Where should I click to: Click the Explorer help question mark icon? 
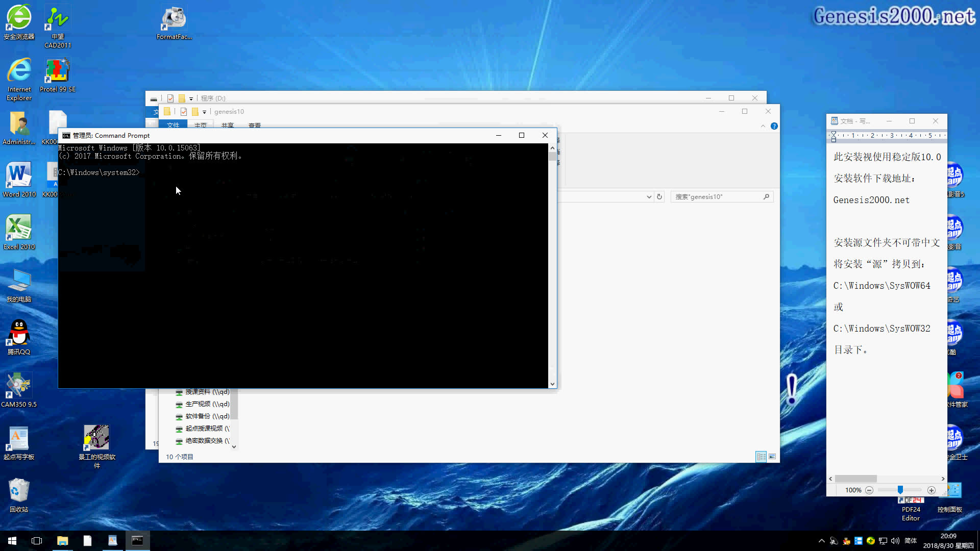point(774,126)
